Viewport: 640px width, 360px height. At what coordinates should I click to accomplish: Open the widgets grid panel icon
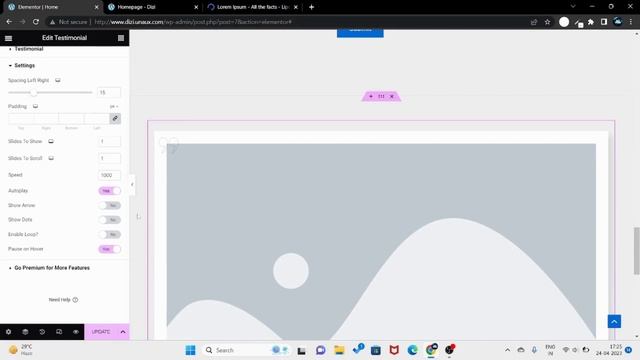point(121,38)
